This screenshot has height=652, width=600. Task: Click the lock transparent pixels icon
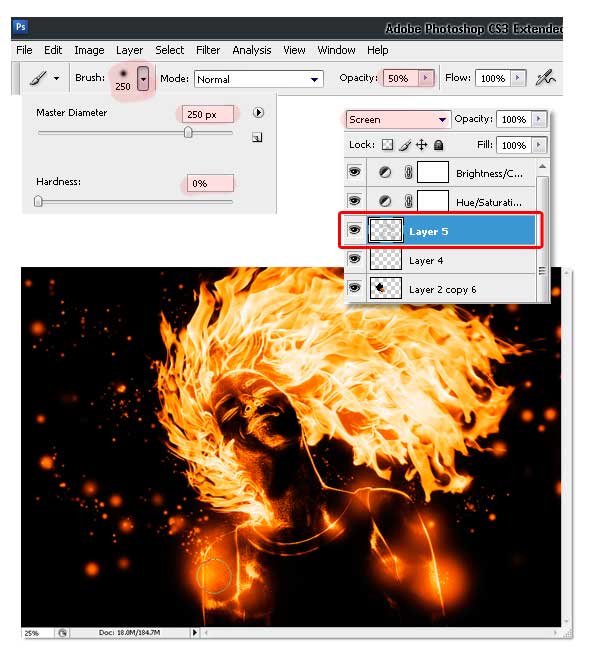click(386, 145)
